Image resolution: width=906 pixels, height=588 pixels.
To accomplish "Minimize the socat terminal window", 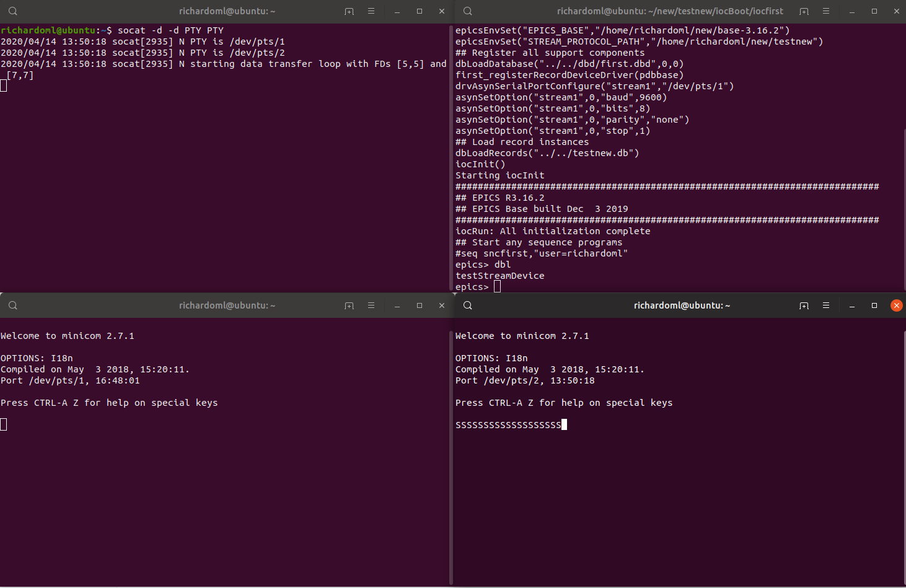I will 397,11.
